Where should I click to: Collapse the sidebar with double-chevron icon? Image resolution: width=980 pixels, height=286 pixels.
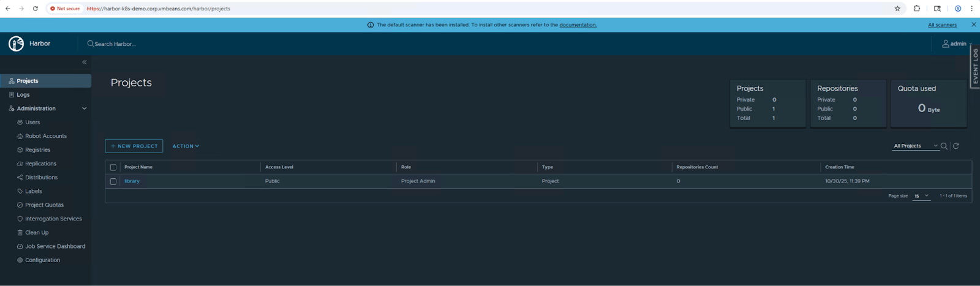pos(85,62)
